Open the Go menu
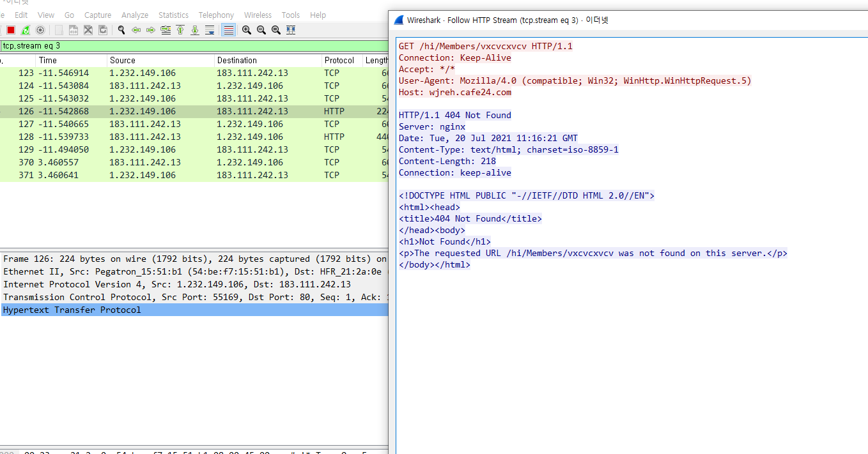Image resolution: width=868 pixels, height=454 pixels. click(69, 15)
